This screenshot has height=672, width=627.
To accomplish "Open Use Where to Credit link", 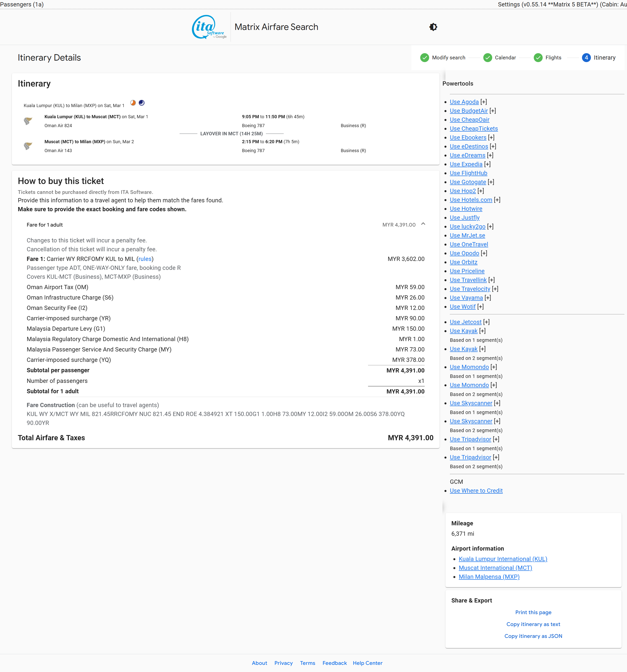I will [476, 491].
